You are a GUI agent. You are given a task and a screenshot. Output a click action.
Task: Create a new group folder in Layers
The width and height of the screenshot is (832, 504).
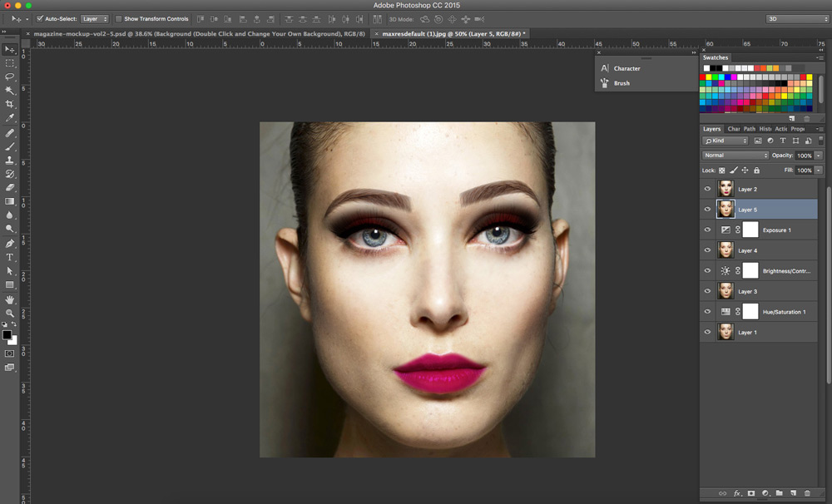point(780,493)
